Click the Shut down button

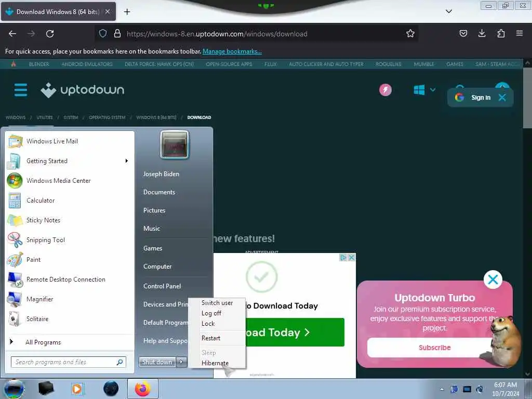point(157,362)
